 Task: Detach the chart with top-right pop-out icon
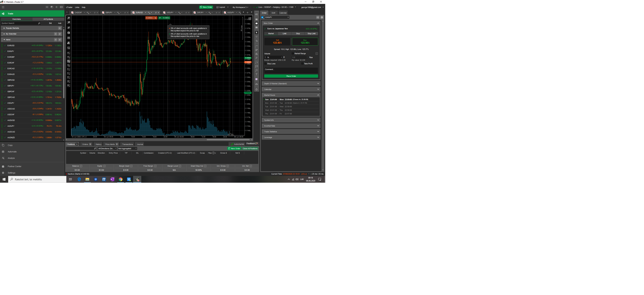(250, 19)
